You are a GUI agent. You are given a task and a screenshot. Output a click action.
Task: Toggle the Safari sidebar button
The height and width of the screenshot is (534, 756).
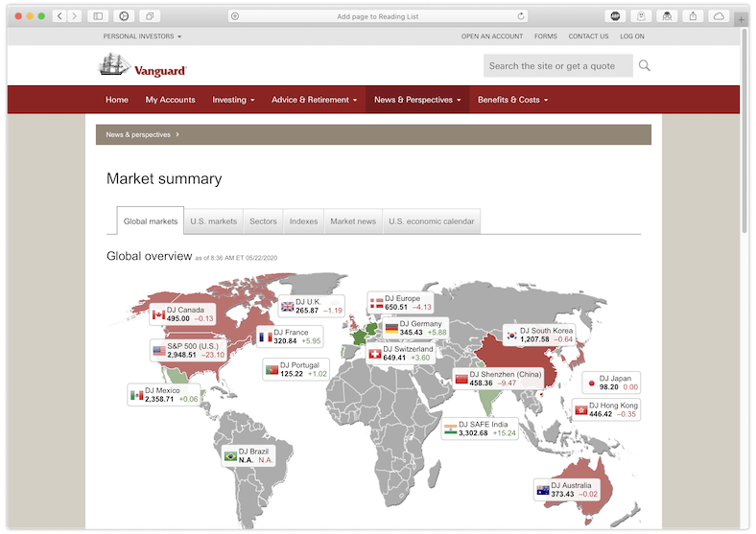click(98, 16)
